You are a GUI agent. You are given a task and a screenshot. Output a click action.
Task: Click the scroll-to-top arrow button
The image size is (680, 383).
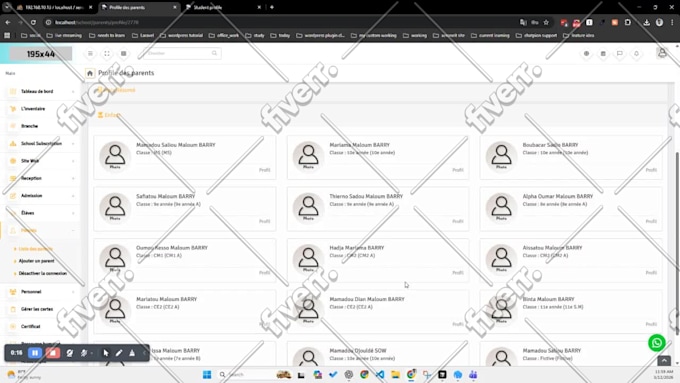click(664, 360)
